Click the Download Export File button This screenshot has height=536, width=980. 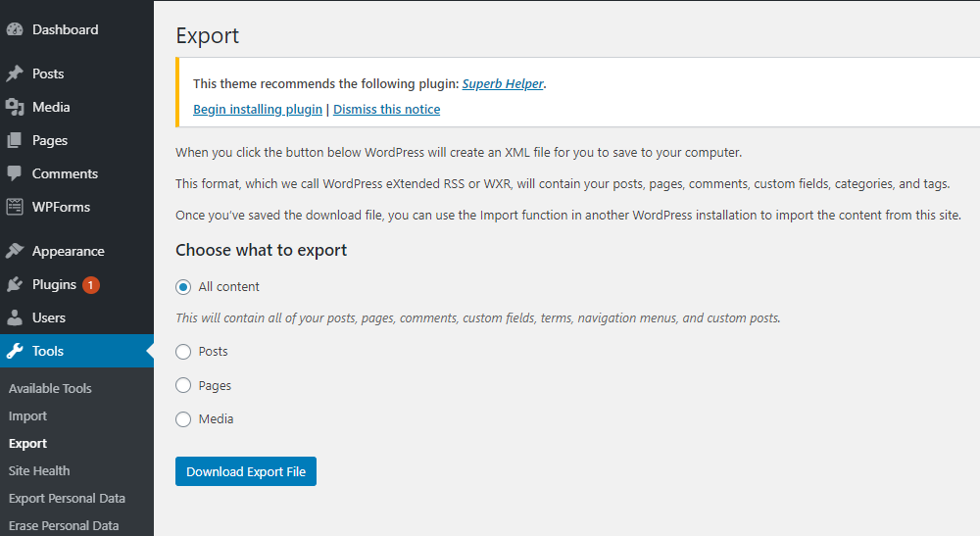[246, 471]
